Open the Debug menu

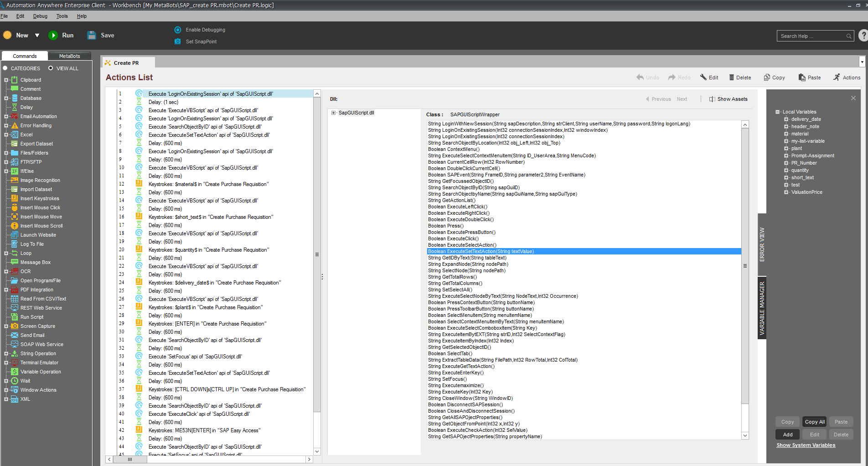(x=40, y=16)
